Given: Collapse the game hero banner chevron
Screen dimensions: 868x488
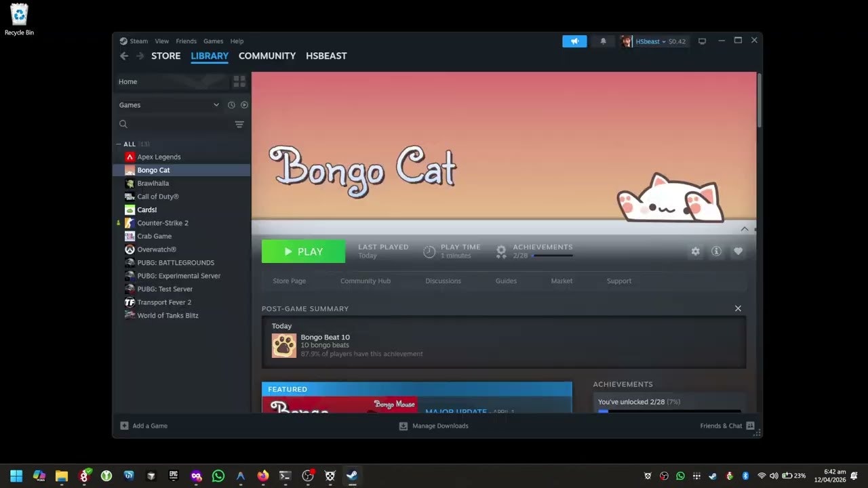Looking at the screenshot, I should [x=745, y=229].
